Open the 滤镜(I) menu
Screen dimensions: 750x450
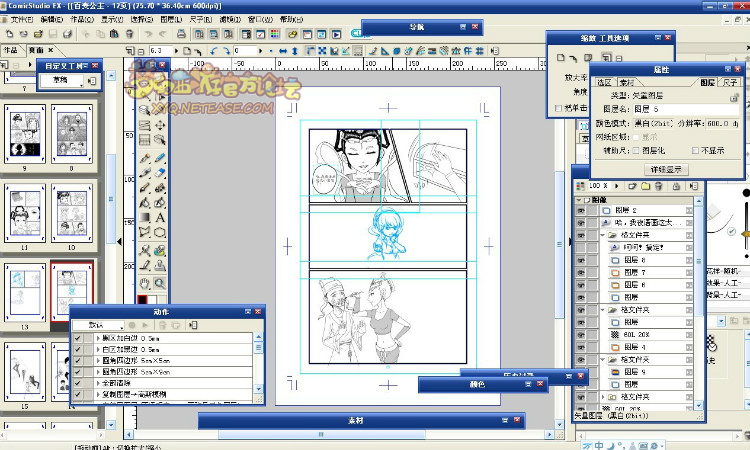[x=230, y=20]
